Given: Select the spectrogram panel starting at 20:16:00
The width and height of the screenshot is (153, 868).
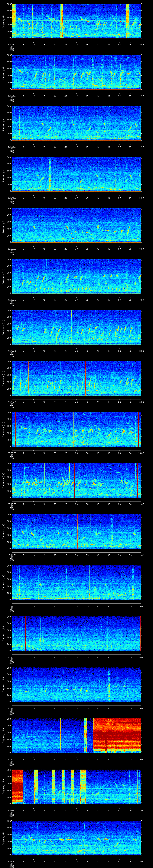Looking at the screenshot, I should tap(76, 786).
